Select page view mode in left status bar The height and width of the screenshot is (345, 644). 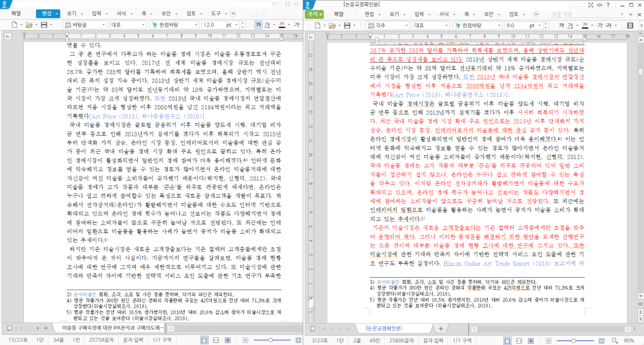click(204, 340)
